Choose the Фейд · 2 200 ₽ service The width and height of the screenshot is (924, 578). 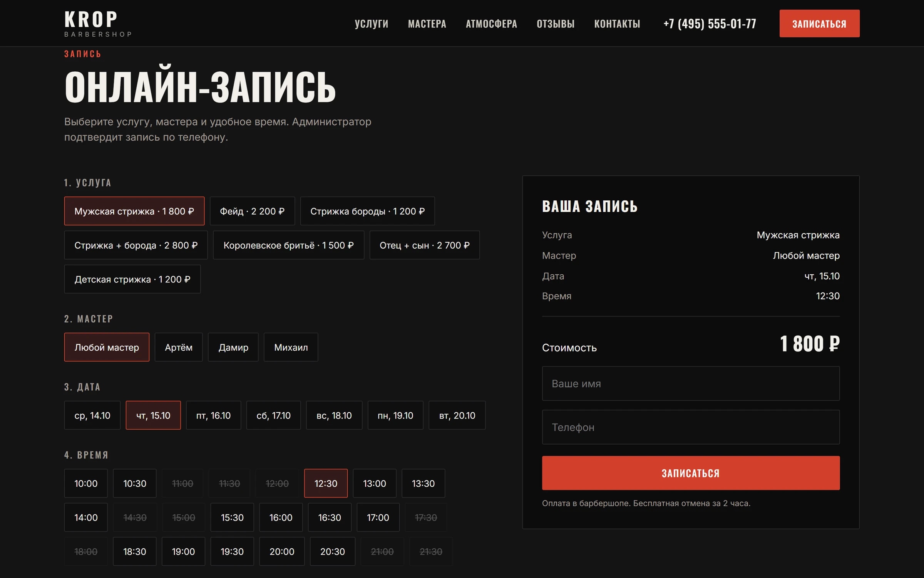252,211
